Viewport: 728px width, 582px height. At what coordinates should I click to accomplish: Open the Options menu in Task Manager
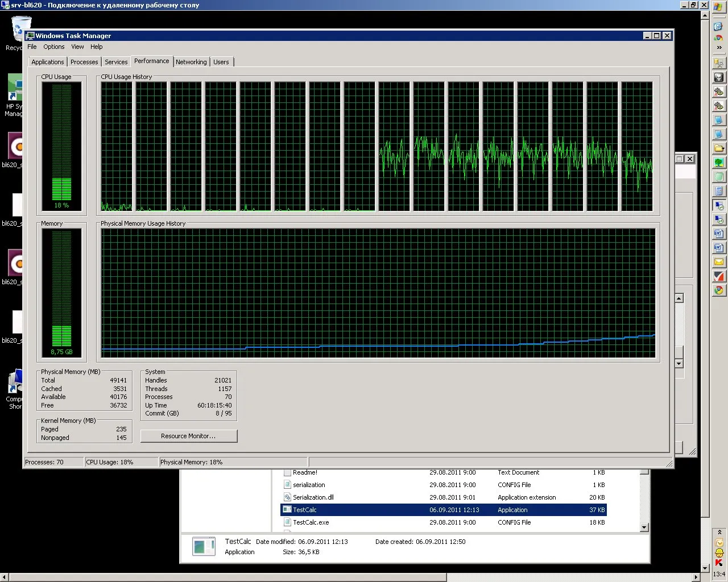(54, 47)
